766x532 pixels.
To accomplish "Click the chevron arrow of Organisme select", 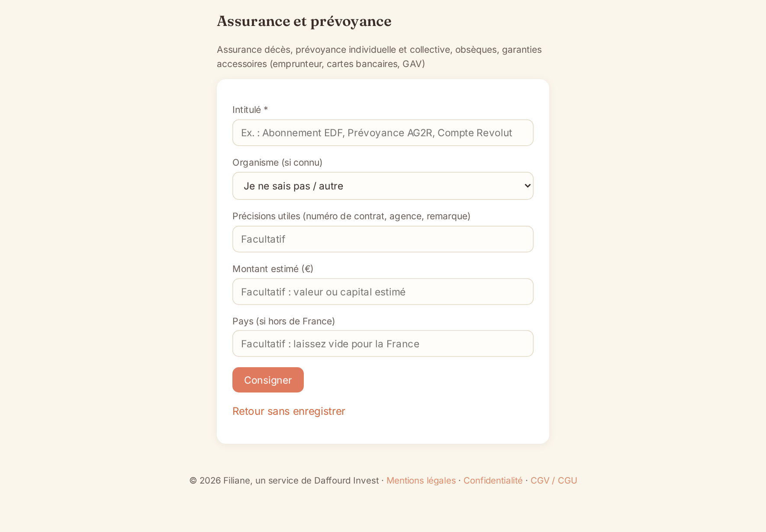I will point(527,186).
